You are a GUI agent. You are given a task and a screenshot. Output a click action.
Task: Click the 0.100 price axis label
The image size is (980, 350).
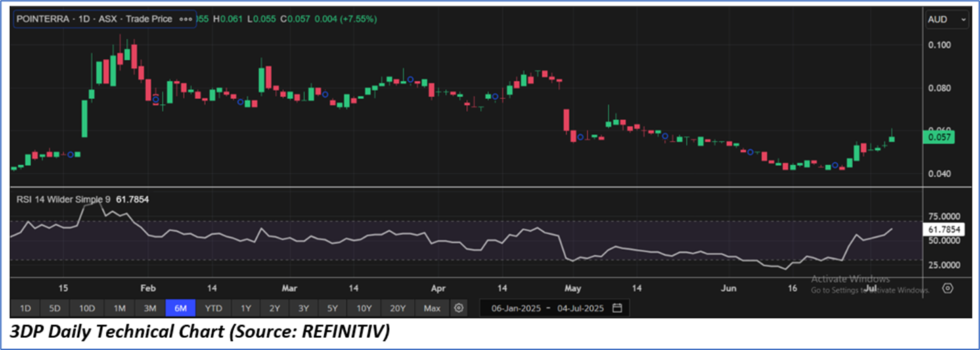939,45
